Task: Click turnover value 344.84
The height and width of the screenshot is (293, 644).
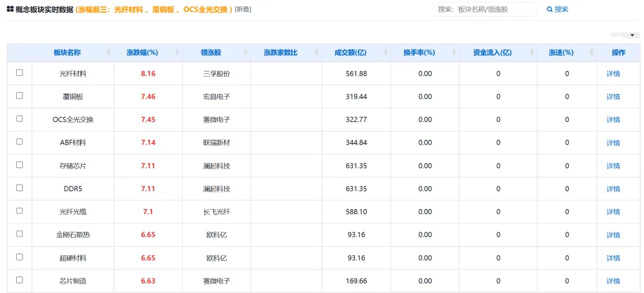Action: pos(356,143)
